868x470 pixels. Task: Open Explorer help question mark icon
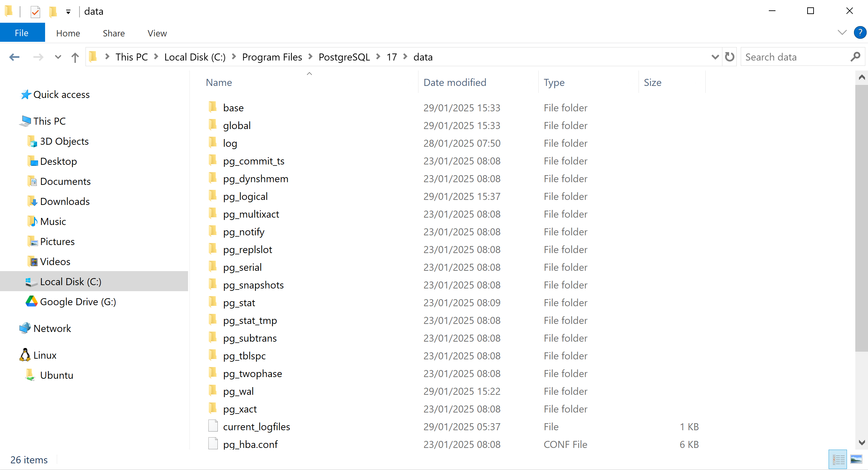point(860,33)
